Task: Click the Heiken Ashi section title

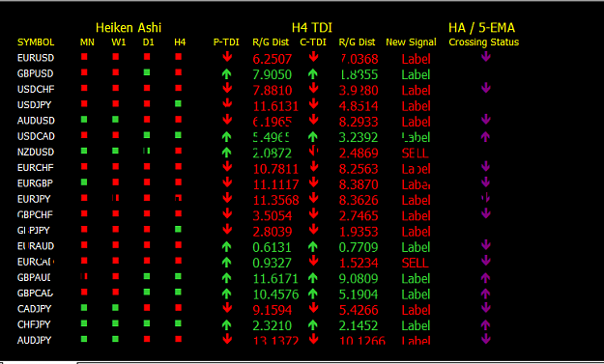Action: point(129,28)
